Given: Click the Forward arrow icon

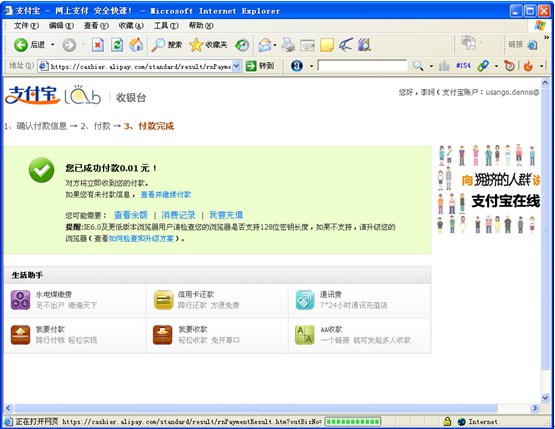Looking at the screenshot, I should [69, 45].
